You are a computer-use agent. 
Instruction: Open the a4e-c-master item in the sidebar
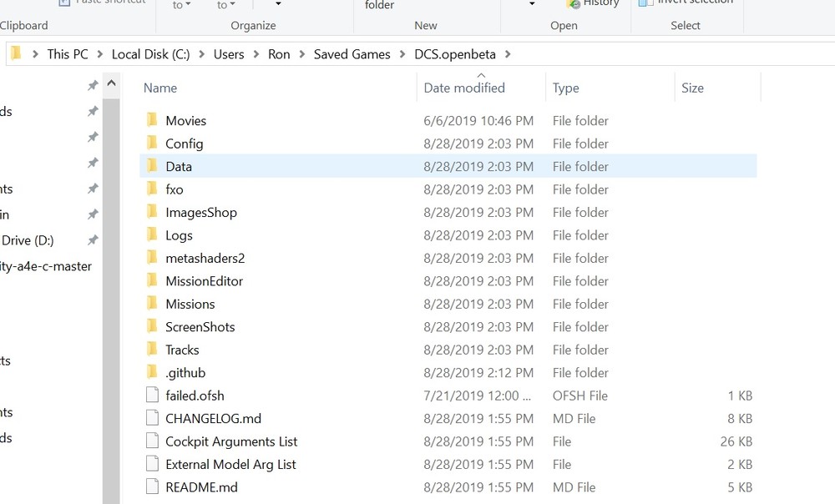[46, 266]
